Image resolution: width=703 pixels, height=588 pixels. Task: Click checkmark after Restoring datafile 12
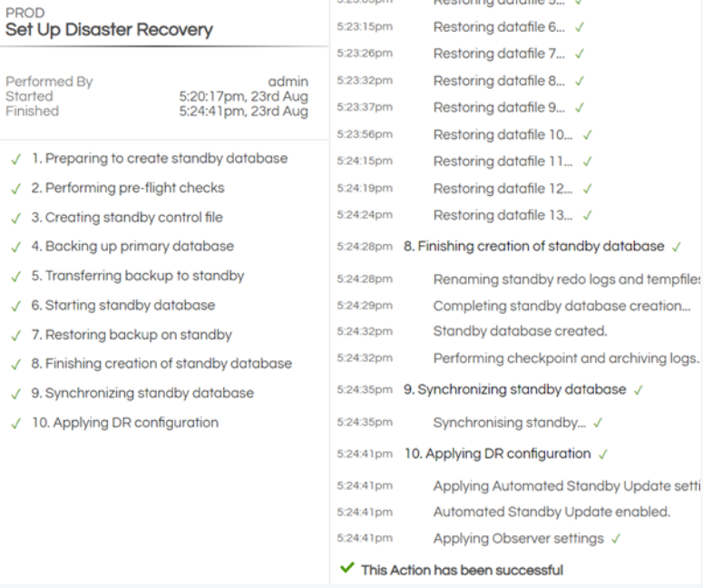(x=587, y=189)
